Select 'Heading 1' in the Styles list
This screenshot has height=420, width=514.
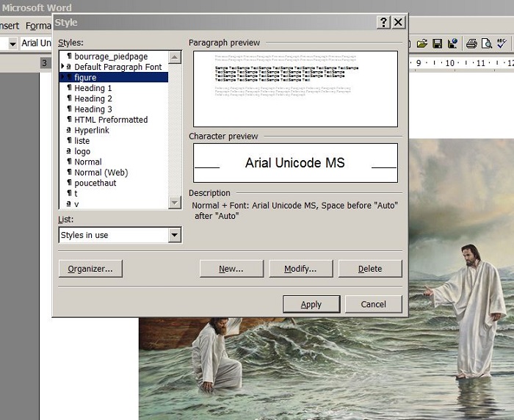[x=93, y=88]
